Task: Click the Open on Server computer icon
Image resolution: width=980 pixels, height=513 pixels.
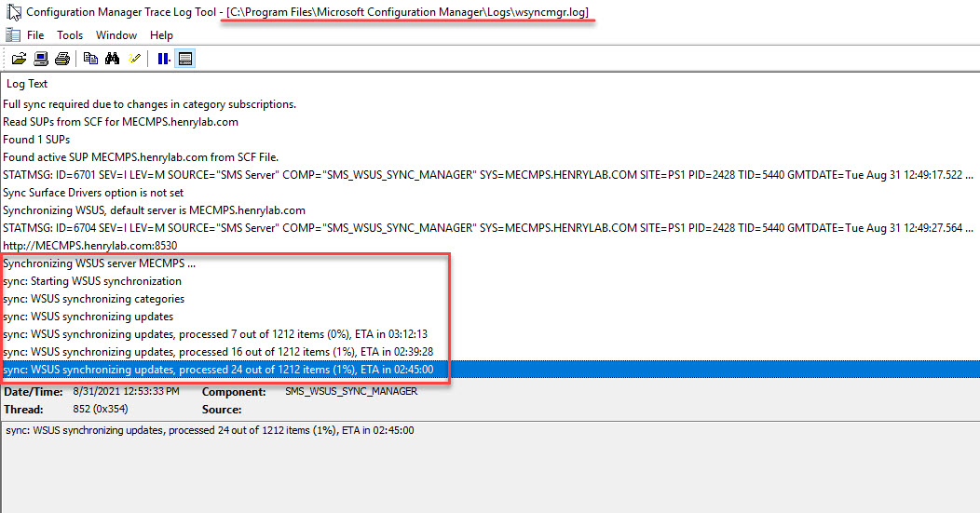Action: [x=41, y=59]
